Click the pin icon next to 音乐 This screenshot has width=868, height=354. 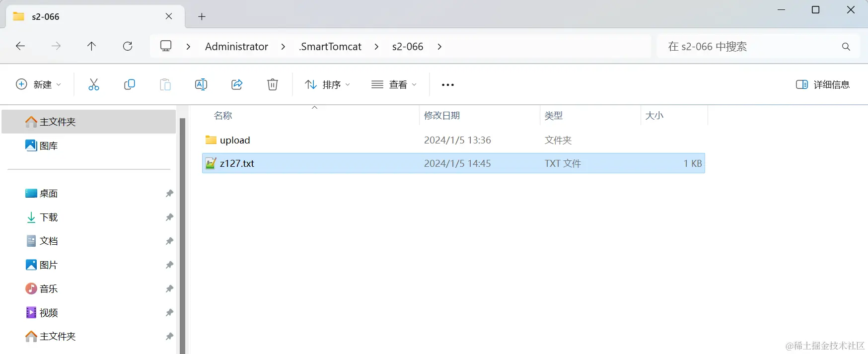click(169, 288)
